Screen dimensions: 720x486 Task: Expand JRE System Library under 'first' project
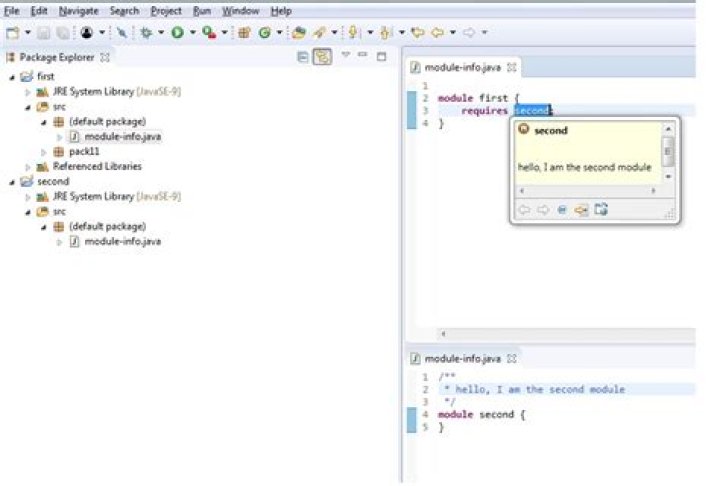point(28,92)
